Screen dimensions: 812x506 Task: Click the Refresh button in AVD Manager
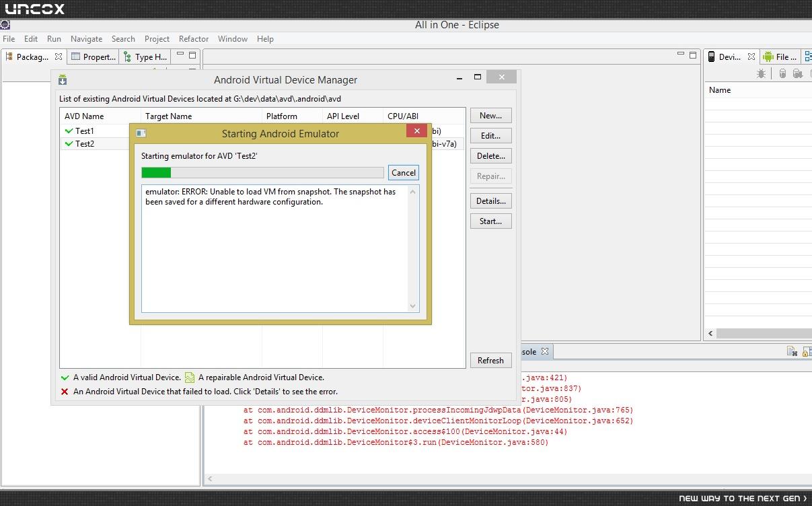point(490,361)
